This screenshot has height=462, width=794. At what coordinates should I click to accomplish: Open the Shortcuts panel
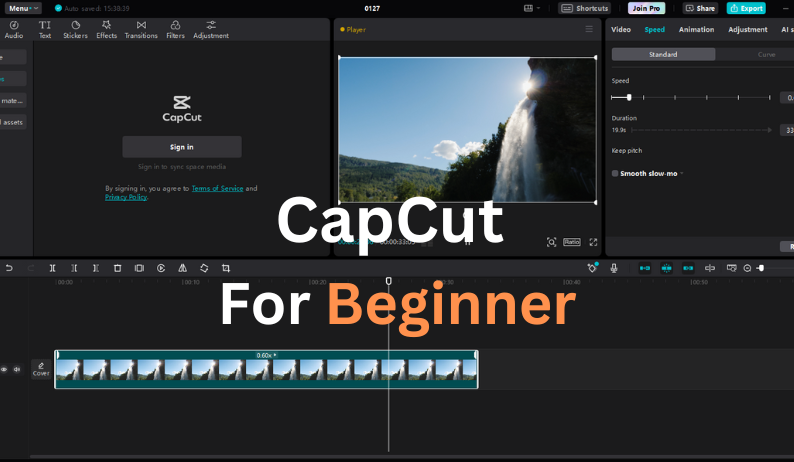pyautogui.click(x=584, y=8)
